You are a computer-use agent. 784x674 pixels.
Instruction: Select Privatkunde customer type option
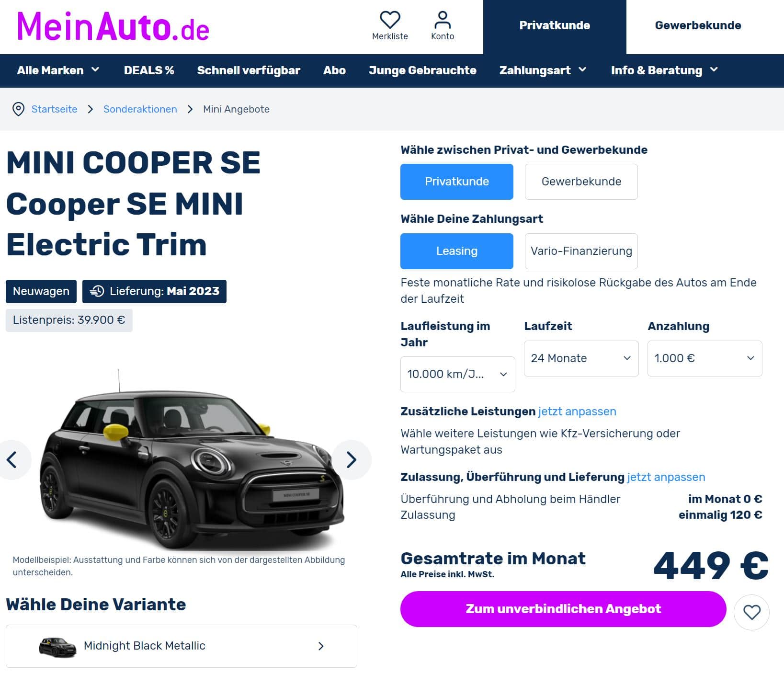point(456,182)
